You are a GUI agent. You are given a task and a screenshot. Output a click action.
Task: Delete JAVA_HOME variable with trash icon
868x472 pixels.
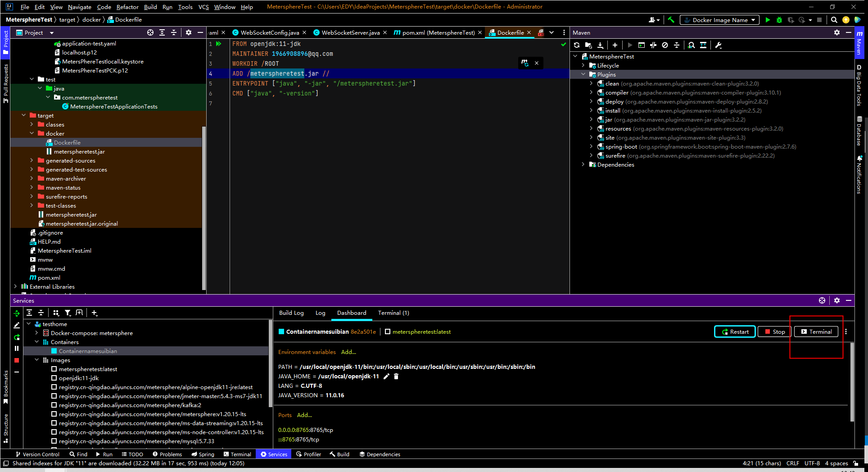(x=396, y=377)
